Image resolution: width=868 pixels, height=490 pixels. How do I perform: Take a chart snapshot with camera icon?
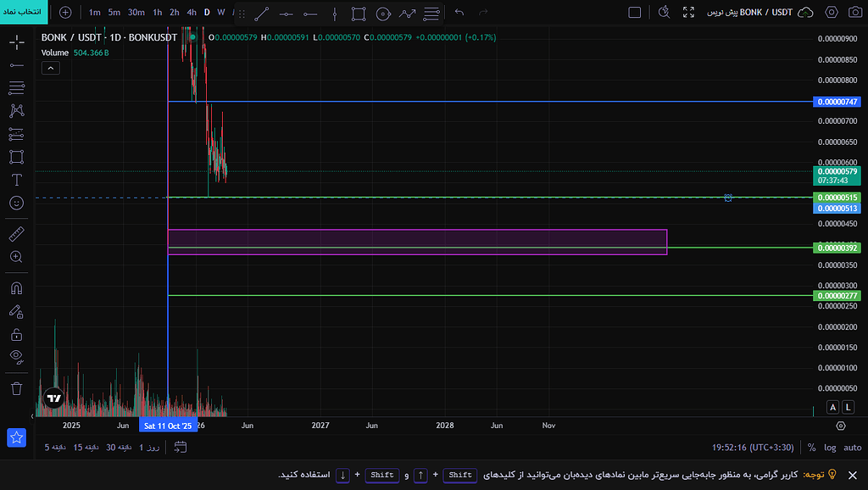[854, 13]
